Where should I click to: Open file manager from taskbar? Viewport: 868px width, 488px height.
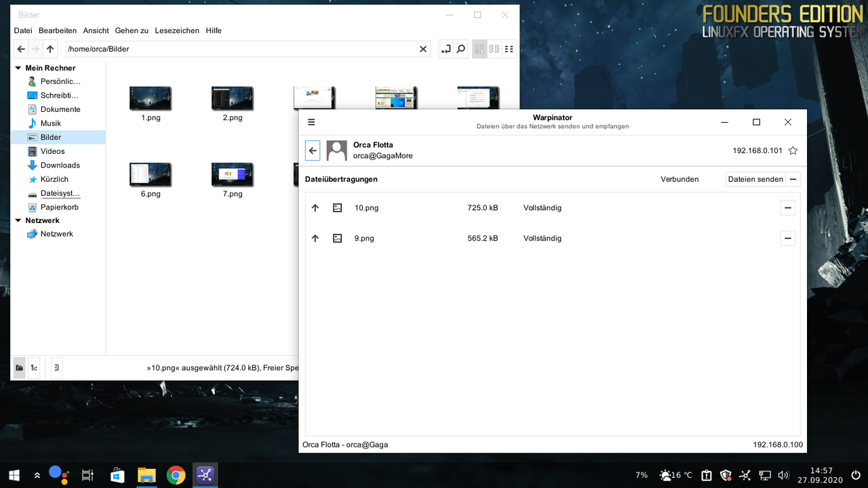(x=146, y=476)
